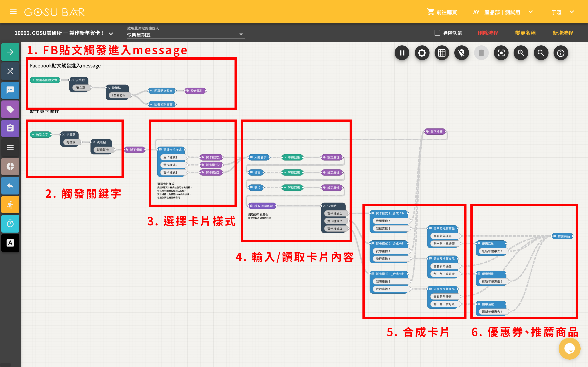Click the 新增流程 button

pos(563,33)
